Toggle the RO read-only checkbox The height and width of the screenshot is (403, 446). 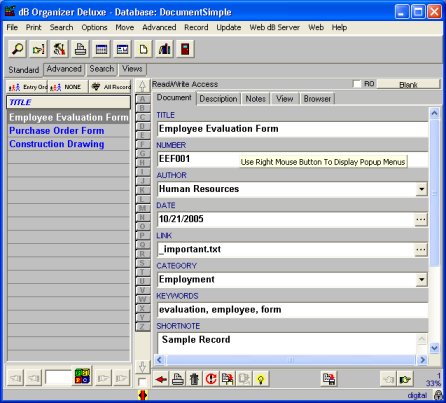tap(357, 84)
